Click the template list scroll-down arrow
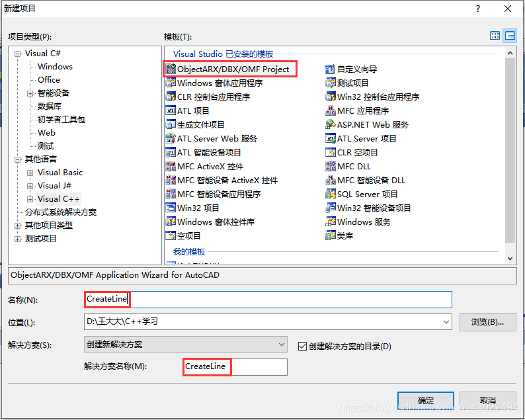 coord(510,258)
